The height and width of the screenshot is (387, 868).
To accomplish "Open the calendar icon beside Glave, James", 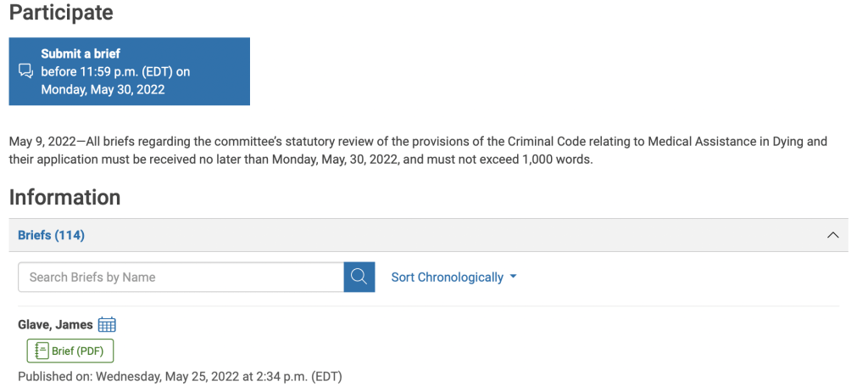I will tap(107, 324).
